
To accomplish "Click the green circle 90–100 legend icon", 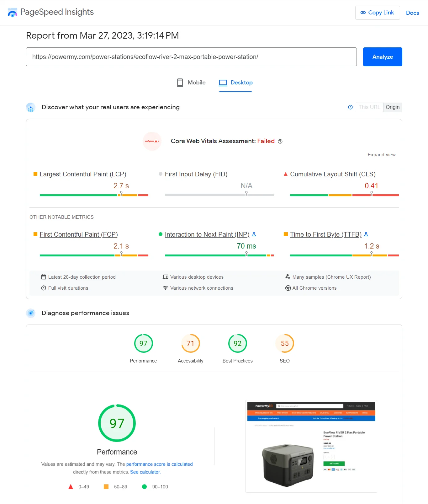I will click(x=144, y=487).
